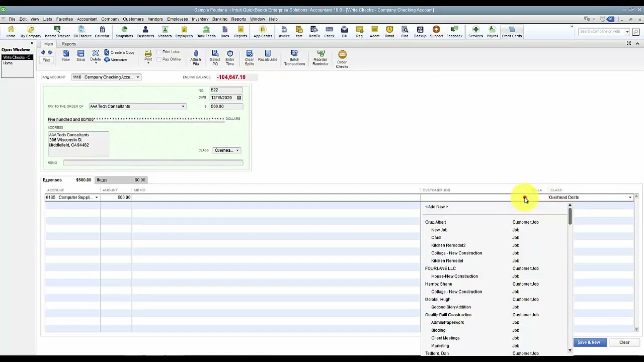Open the Payroll icon
Image resolution: width=644 pixels, height=362 pixels.
[492, 32]
